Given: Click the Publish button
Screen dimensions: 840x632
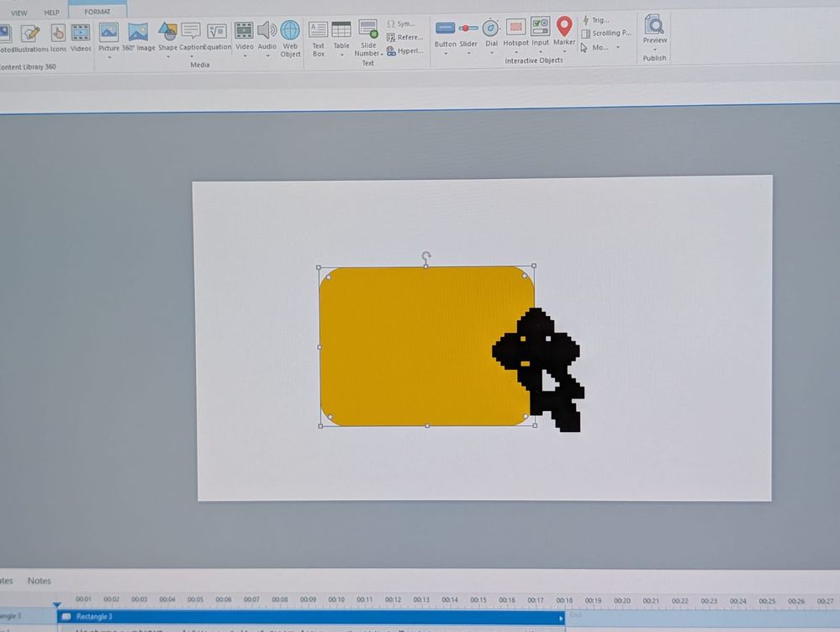Looking at the screenshot, I should 654,58.
